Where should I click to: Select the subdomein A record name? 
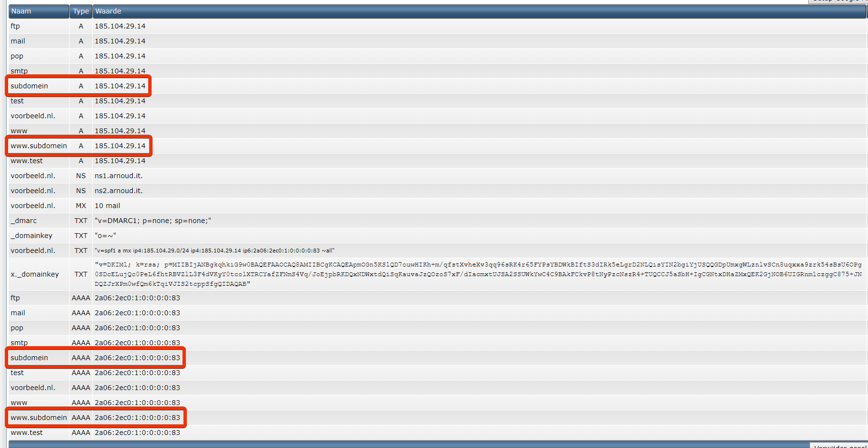pyautogui.click(x=29, y=86)
